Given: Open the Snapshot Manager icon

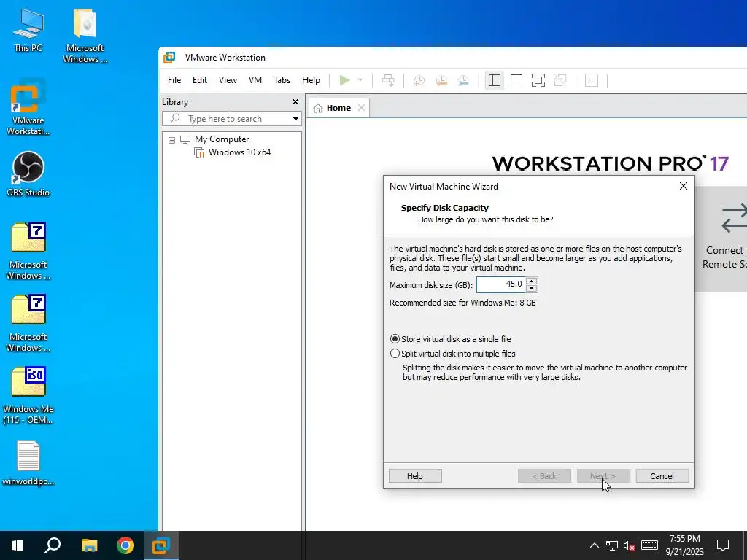Looking at the screenshot, I should 463,80.
